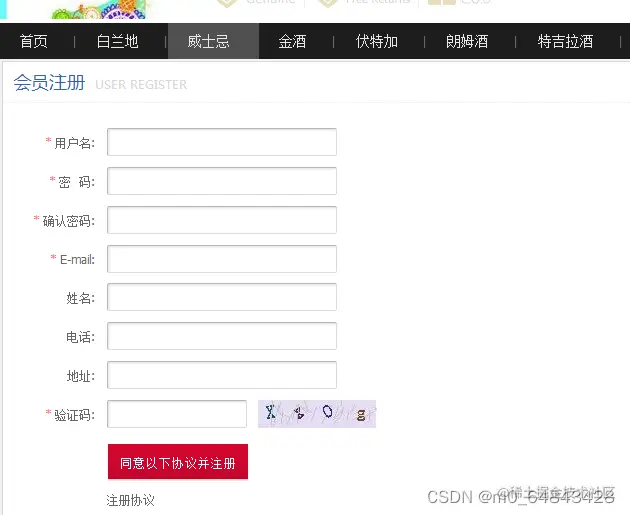Viewport: 630px width, 515px height.
Task: Select the 地址 input field
Action: coord(222,375)
